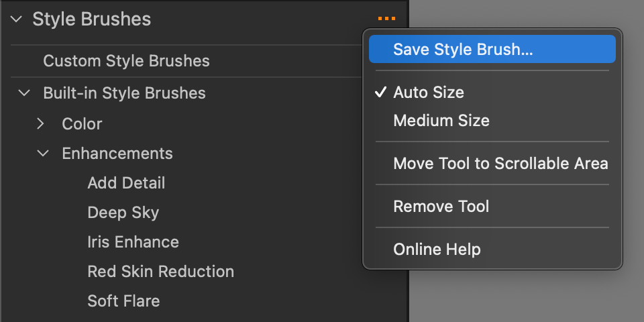Collapse the Style Brushes tool chevron
The width and height of the screenshot is (644, 322).
tap(16, 19)
